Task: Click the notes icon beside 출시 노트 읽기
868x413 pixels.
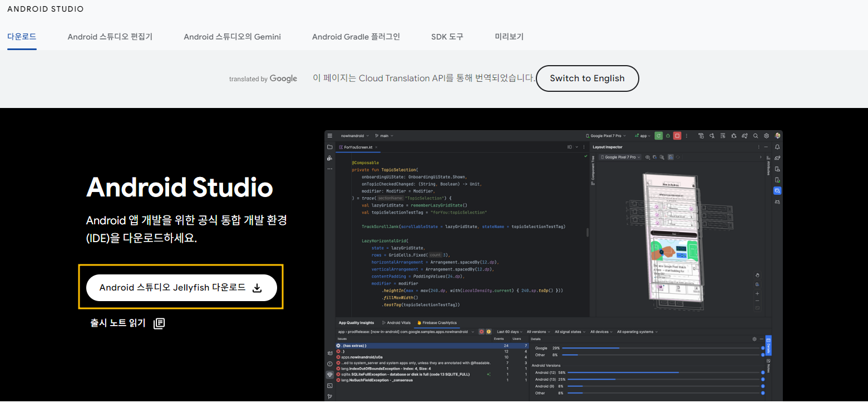Action: tap(159, 323)
